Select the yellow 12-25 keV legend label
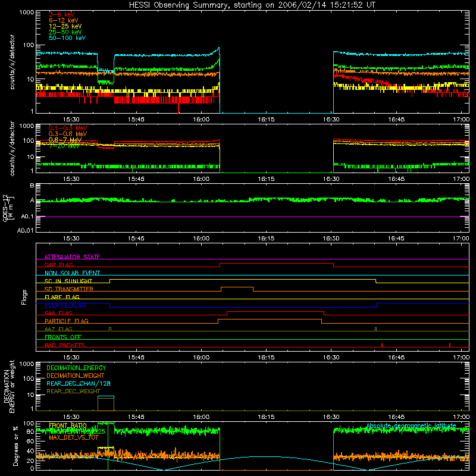Viewport: 476px width, 476px height. (65, 26)
